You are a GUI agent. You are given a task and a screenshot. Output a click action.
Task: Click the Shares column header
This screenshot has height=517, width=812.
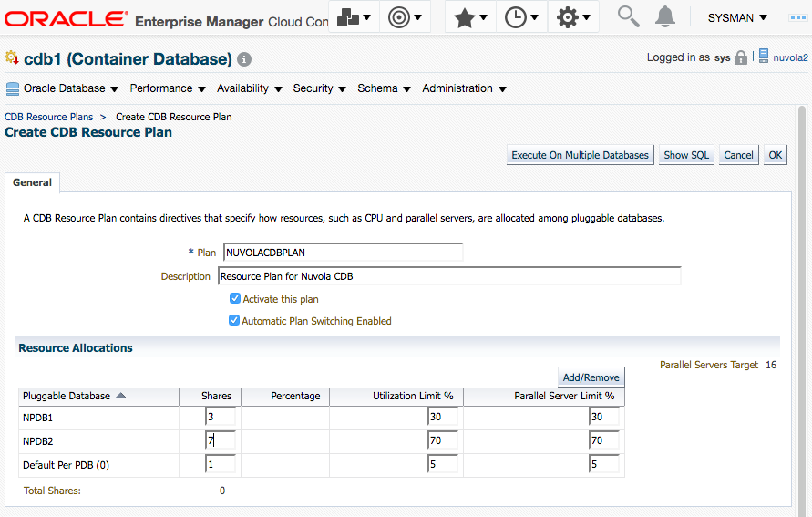(x=216, y=396)
